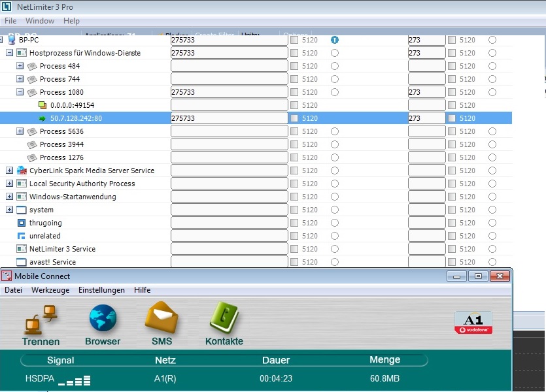Viewport: 546px width, 392px height.
Task: Enable upload limit checkbox for avast! Service
Action: (452, 262)
